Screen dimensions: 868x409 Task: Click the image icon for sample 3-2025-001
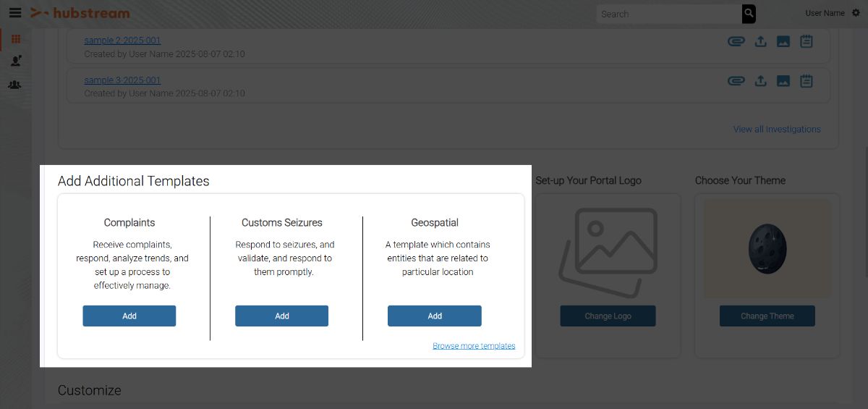point(783,80)
